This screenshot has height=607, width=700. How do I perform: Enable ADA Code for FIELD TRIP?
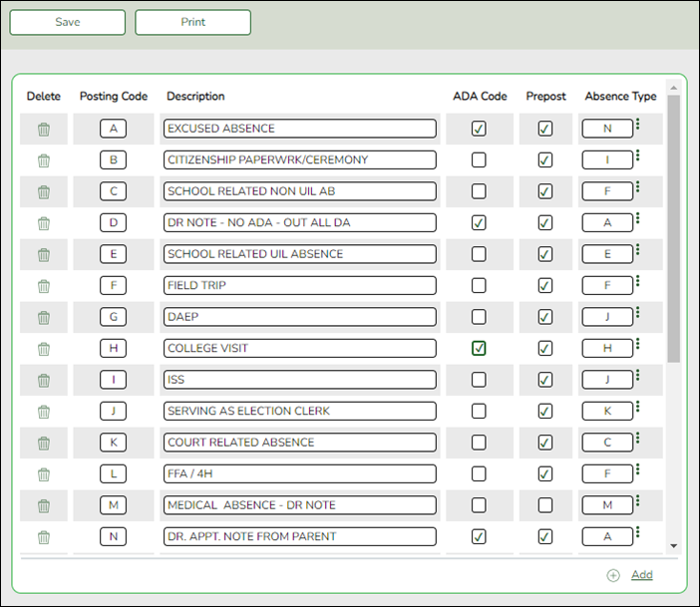pyautogui.click(x=479, y=285)
